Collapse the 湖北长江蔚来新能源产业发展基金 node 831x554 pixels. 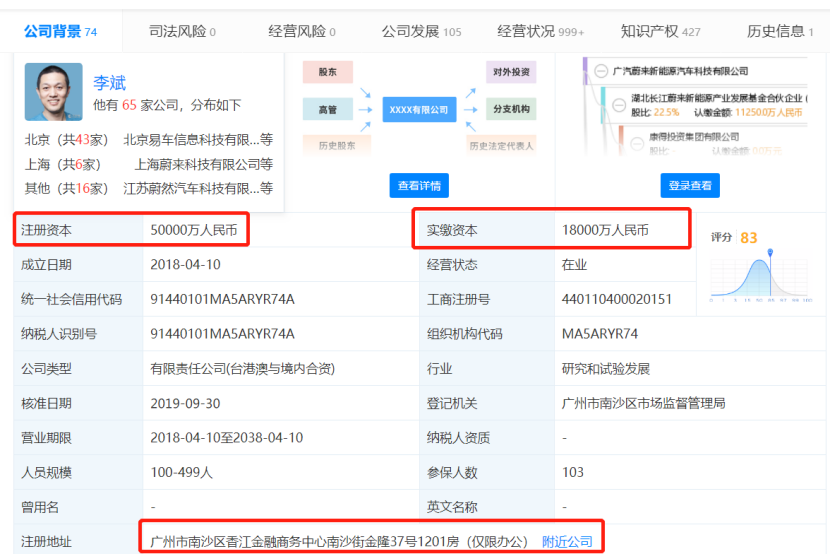619,105
